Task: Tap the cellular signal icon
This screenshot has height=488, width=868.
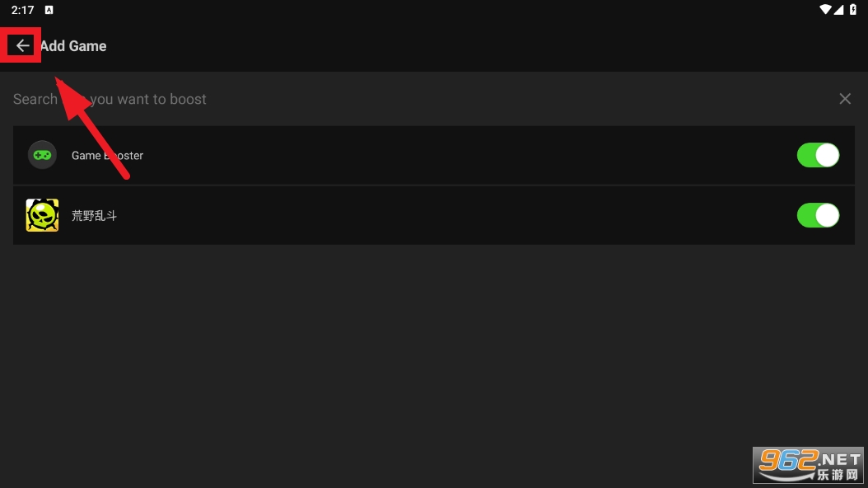Action: click(x=838, y=9)
